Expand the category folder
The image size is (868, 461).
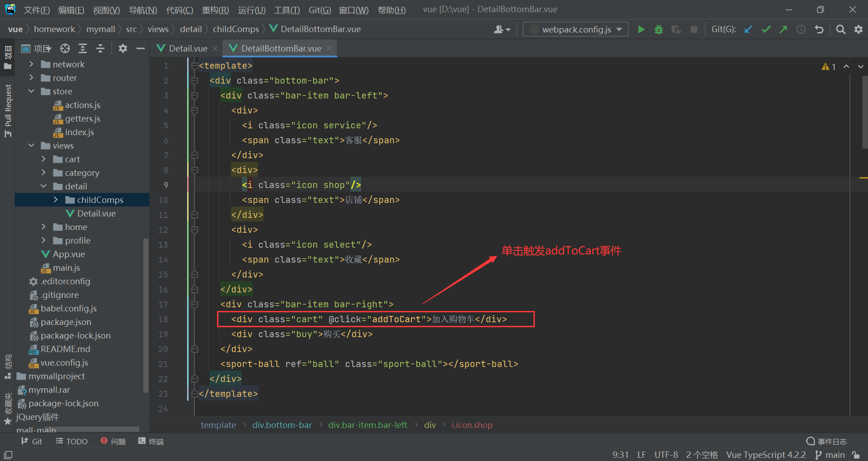tap(43, 173)
